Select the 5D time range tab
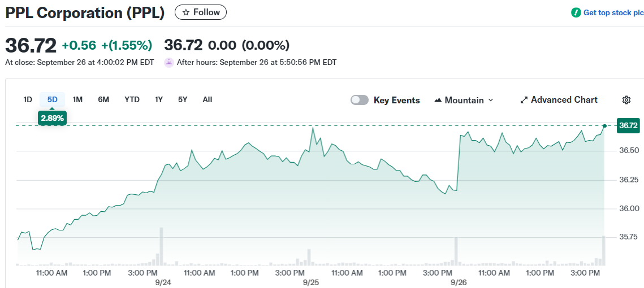Screen dimensions: 644x288 click(x=52, y=99)
